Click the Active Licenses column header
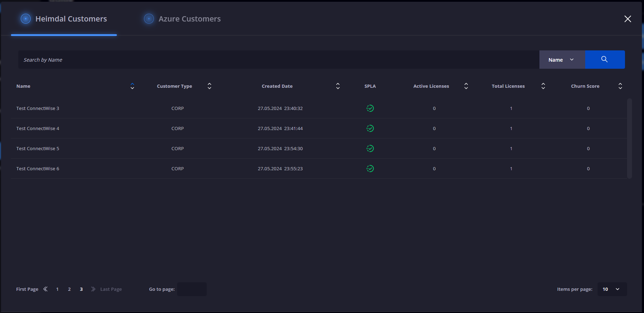644x313 pixels. 431,86
